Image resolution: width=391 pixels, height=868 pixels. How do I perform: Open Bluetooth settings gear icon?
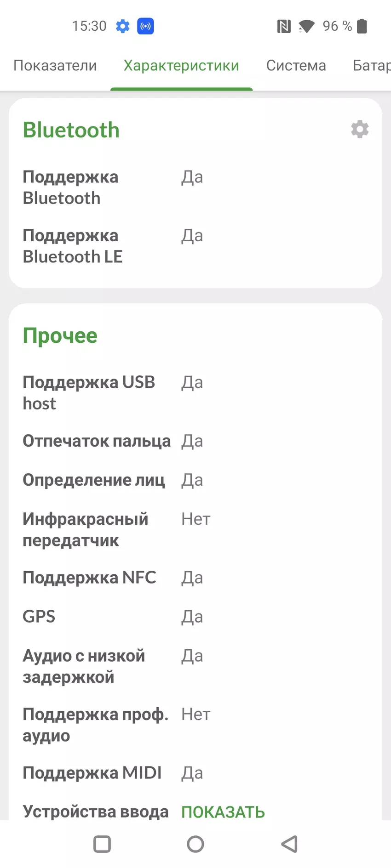(x=360, y=130)
